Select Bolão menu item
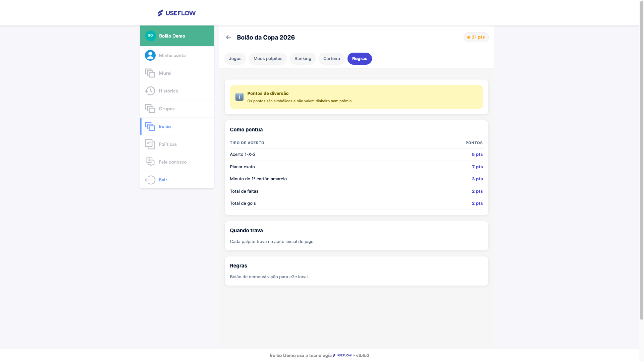The height and width of the screenshot is (362, 644). [x=177, y=126]
